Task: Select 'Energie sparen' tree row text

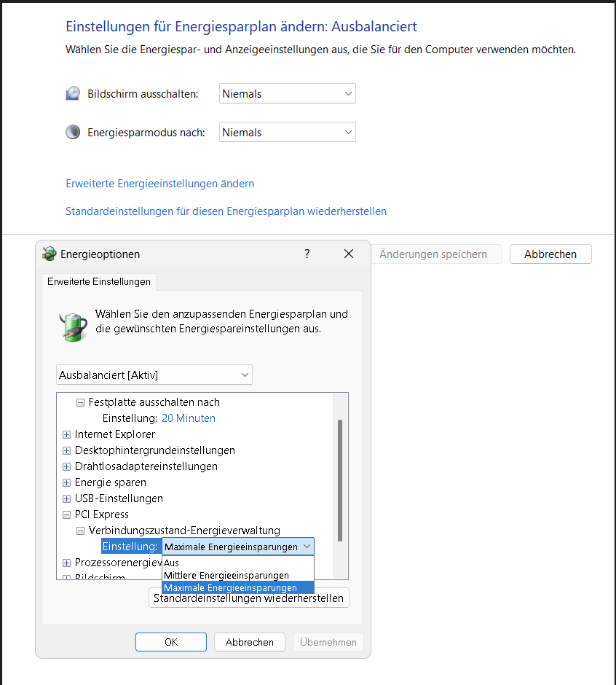Action: pyautogui.click(x=111, y=482)
